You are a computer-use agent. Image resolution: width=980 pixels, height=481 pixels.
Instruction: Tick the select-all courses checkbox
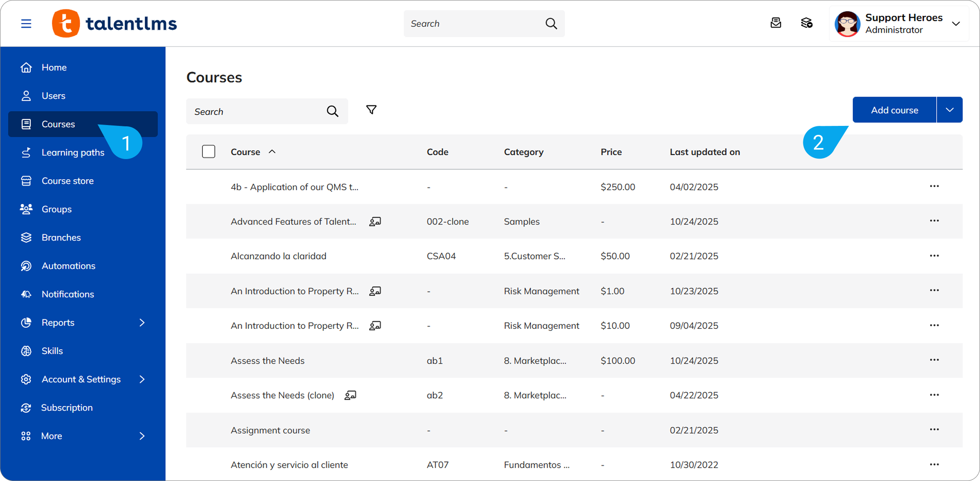tap(209, 152)
